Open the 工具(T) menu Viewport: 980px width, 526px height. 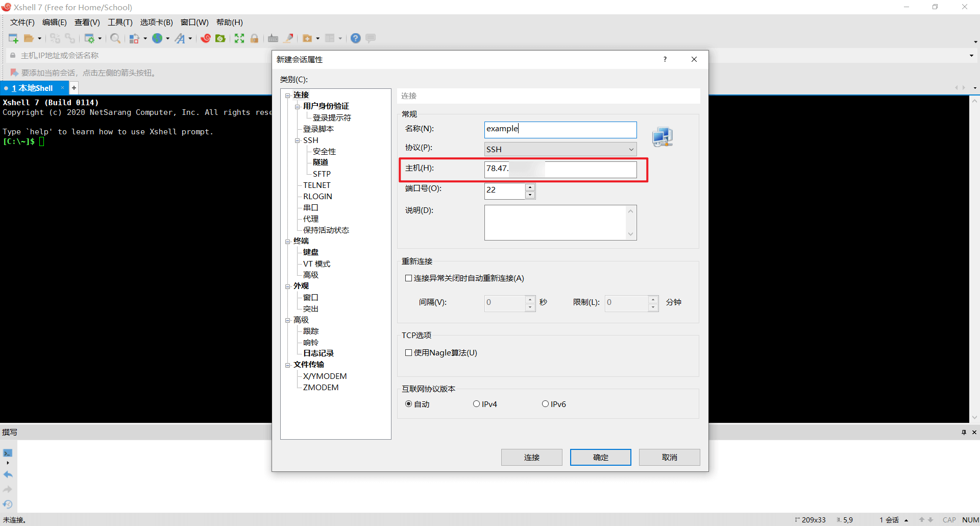pyautogui.click(x=120, y=22)
